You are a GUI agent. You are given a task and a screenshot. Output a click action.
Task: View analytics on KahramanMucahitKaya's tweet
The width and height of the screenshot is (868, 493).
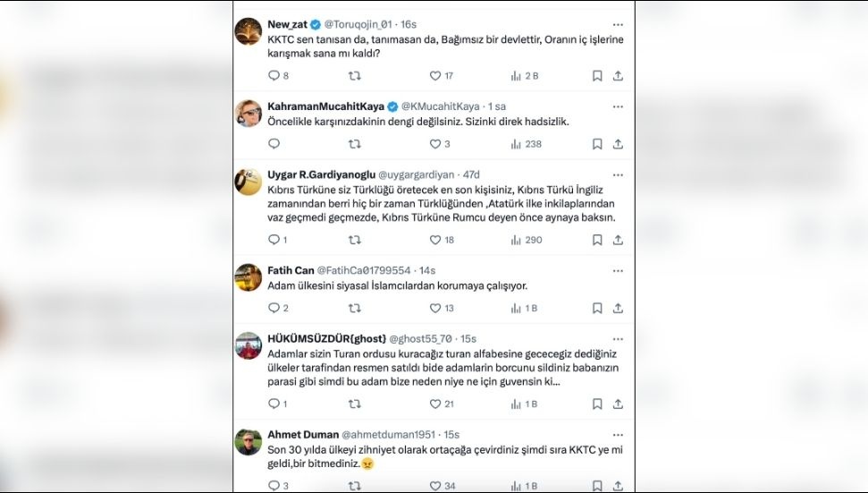(x=516, y=144)
